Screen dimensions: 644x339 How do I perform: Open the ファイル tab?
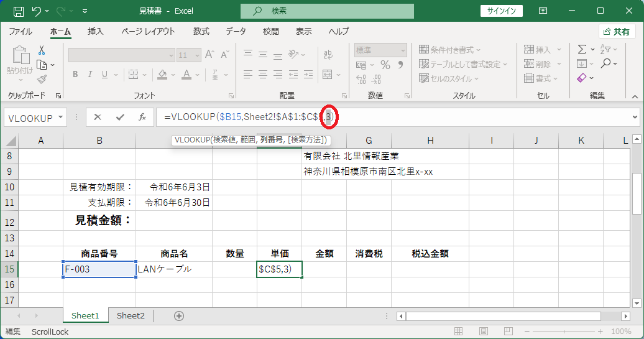(x=21, y=32)
